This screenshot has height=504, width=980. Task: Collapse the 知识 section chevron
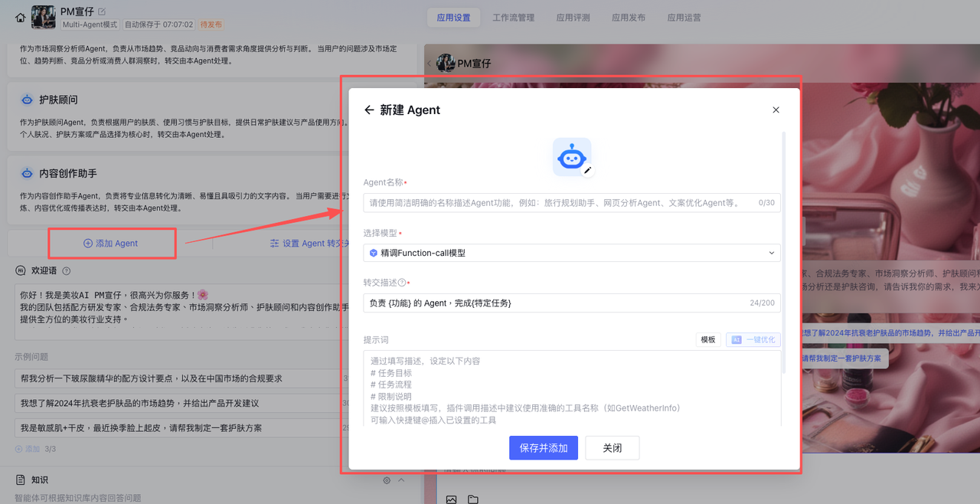coord(401,480)
